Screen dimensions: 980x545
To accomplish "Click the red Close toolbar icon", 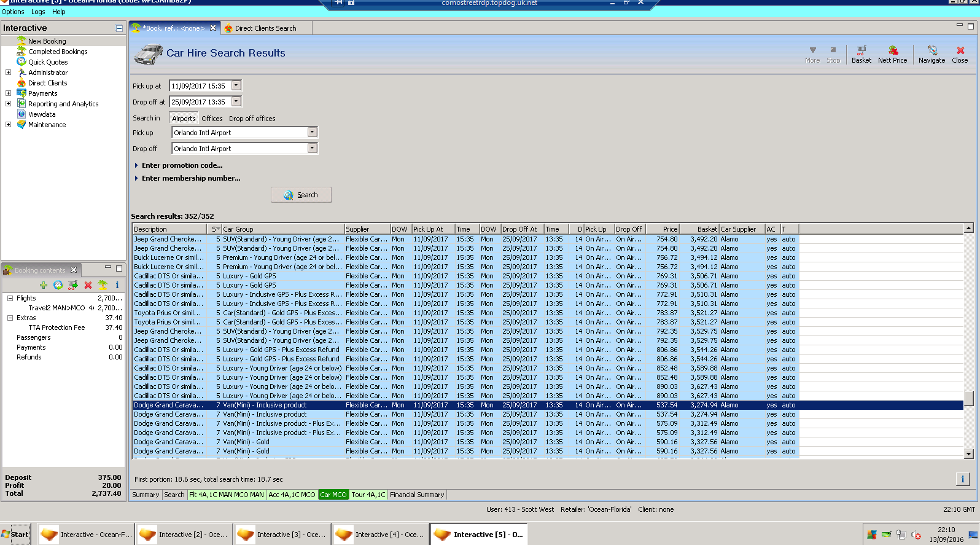I will (960, 54).
